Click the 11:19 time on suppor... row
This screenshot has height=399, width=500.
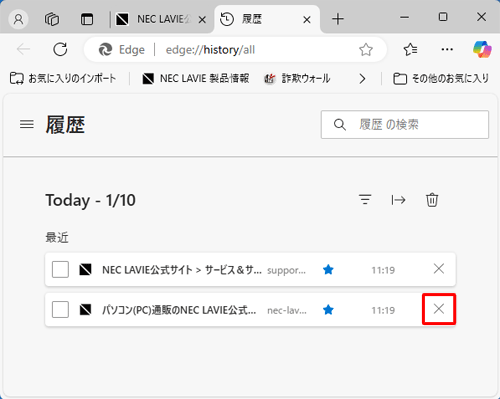383,270
